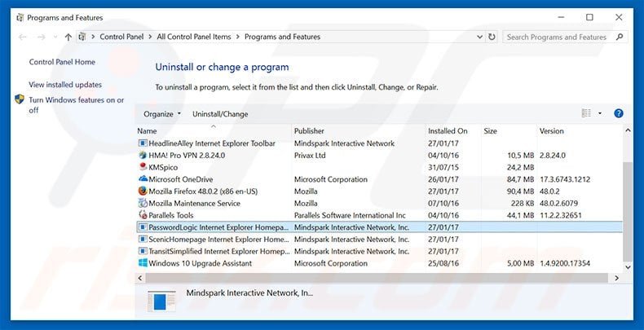Screen dimensions: 644x330
Task: Click the change view icon
Action: tap(586, 113)
